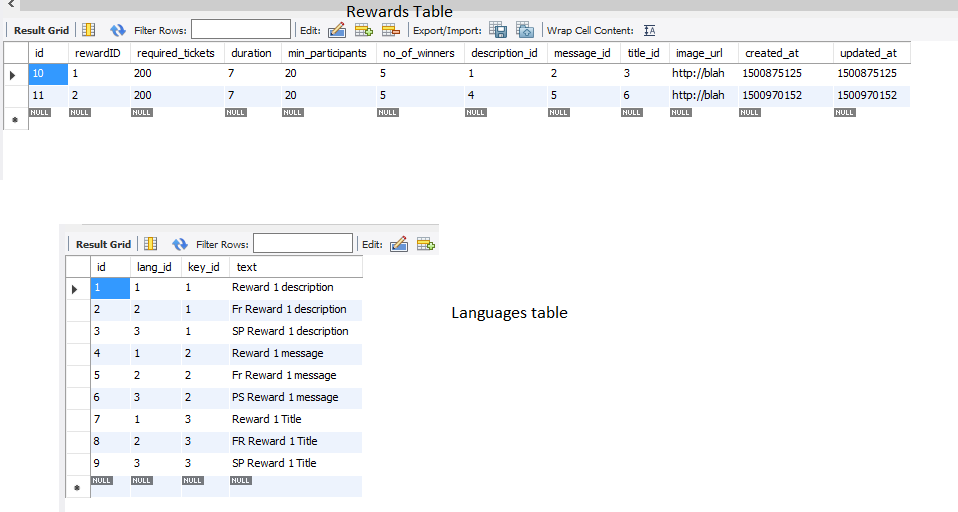Select row header arrow of Rewards row 10
The image size is (958, 512).
click(x=16, y=75)
